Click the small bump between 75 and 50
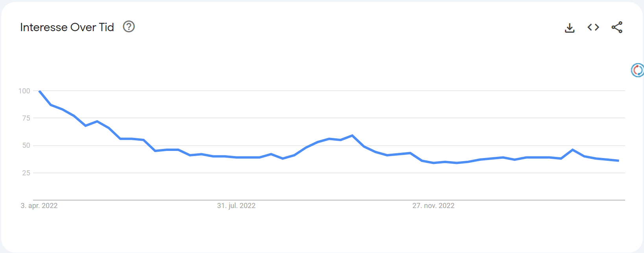 click(97, 121)
